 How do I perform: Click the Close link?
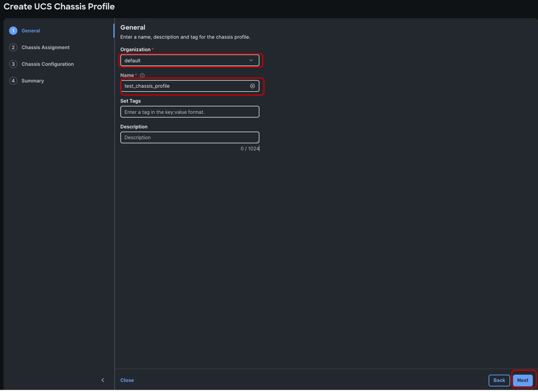pos(127,380)
